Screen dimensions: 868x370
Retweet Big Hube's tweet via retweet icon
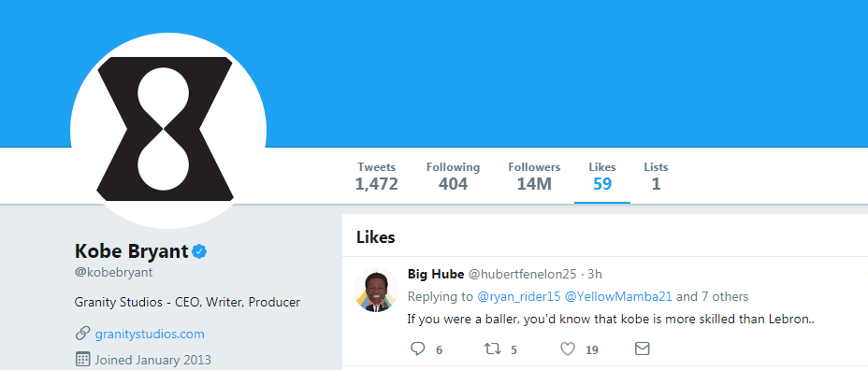coord(493,349)
